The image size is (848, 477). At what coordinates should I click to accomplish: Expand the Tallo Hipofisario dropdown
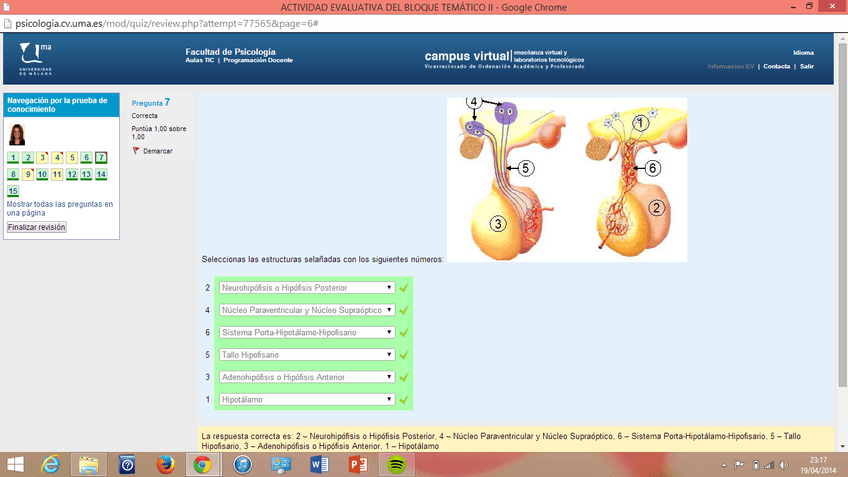click(x=306, y=355)
